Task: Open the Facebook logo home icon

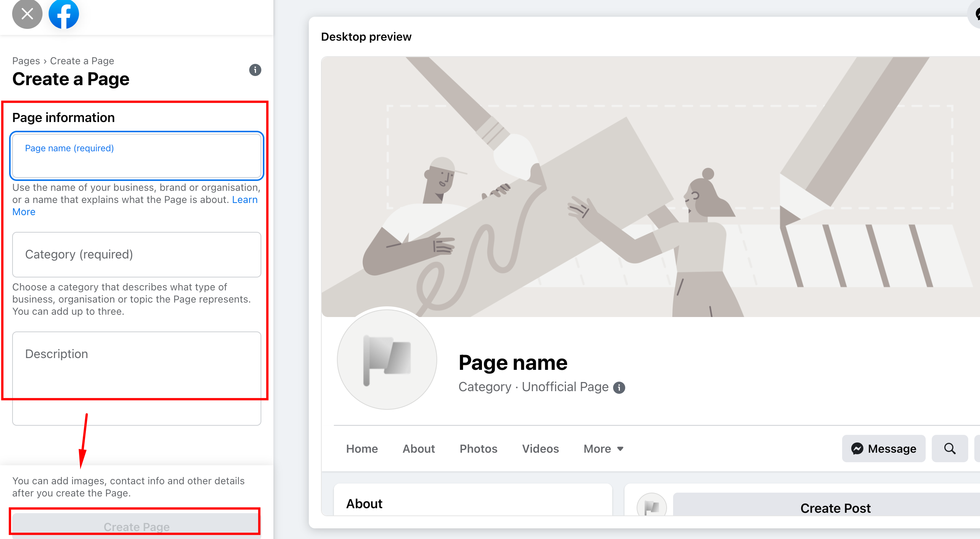Action: 64,14
